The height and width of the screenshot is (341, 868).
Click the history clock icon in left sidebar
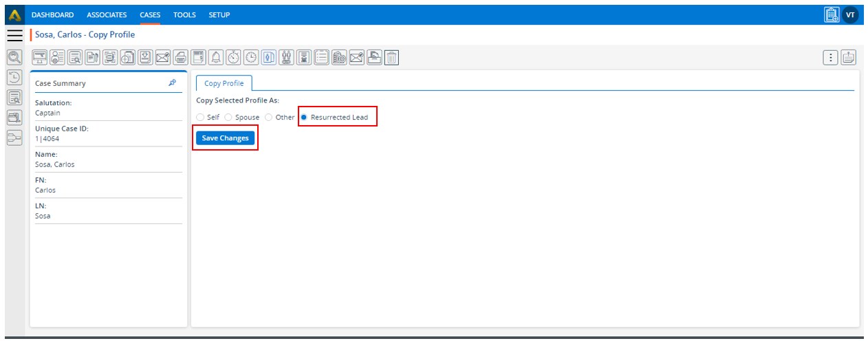tap(14, 78)
